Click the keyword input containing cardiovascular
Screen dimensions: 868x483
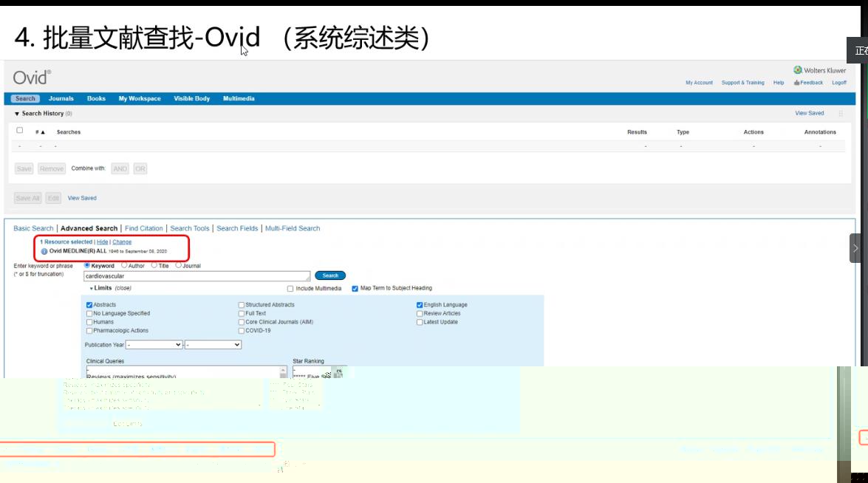[197, 276]
